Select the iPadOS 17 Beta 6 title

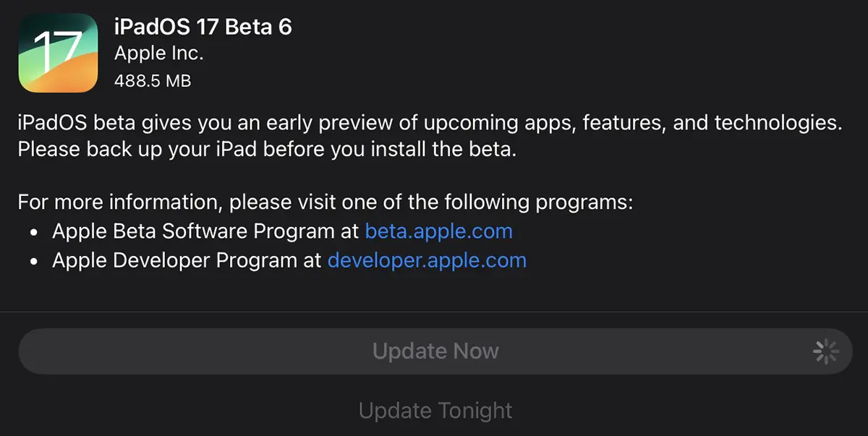pyautogui.click(x=203, y=27)
